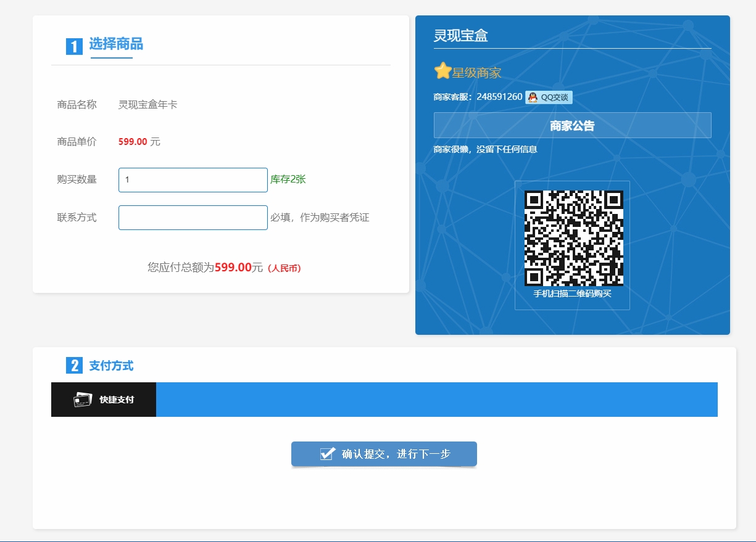Click the QR code for mobile purchase
756x542 pixels.
pyautogui.click(x=573, y=238)
